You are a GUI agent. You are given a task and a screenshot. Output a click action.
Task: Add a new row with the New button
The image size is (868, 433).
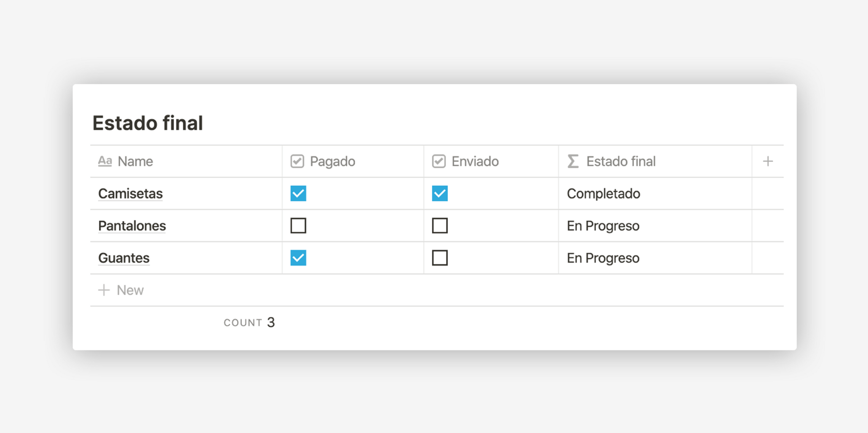(129, 290)
